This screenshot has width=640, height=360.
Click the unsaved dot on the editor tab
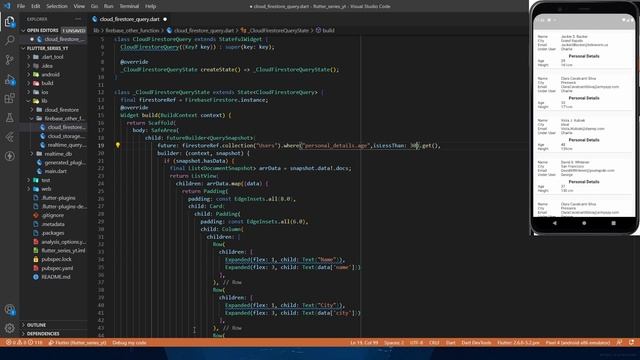(165, 19)
